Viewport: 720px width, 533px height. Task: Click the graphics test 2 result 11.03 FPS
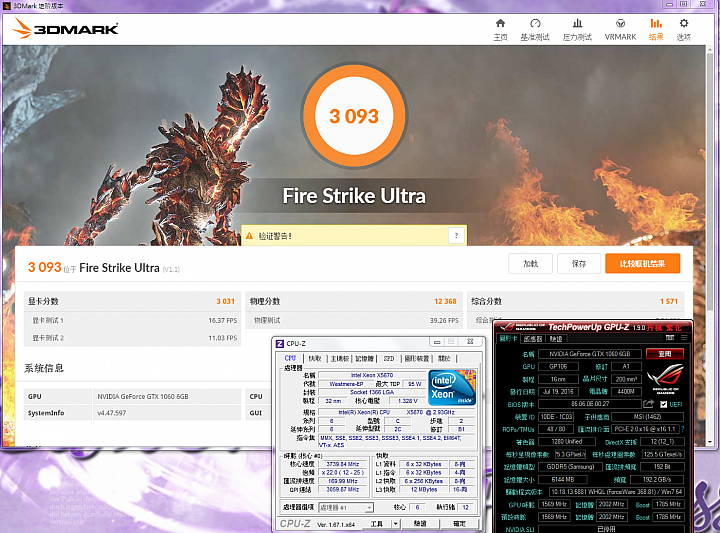223,338
